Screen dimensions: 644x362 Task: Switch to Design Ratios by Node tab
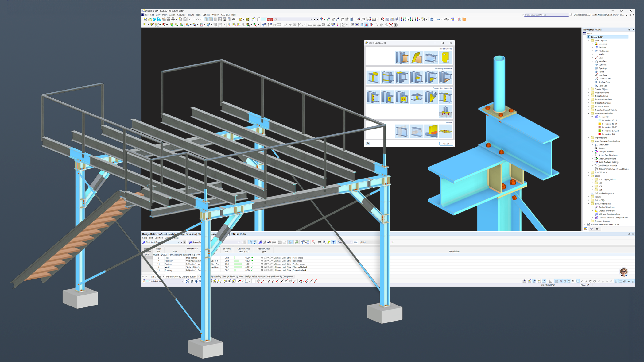pyautogui.click(x=255, y=276)
